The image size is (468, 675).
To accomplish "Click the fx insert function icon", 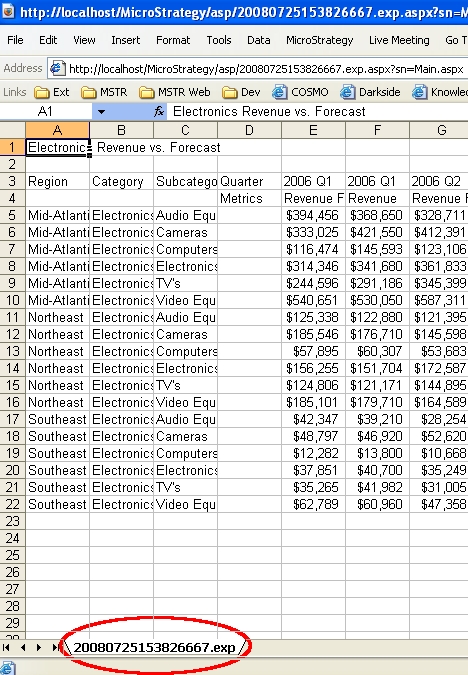I will point(159,112).
